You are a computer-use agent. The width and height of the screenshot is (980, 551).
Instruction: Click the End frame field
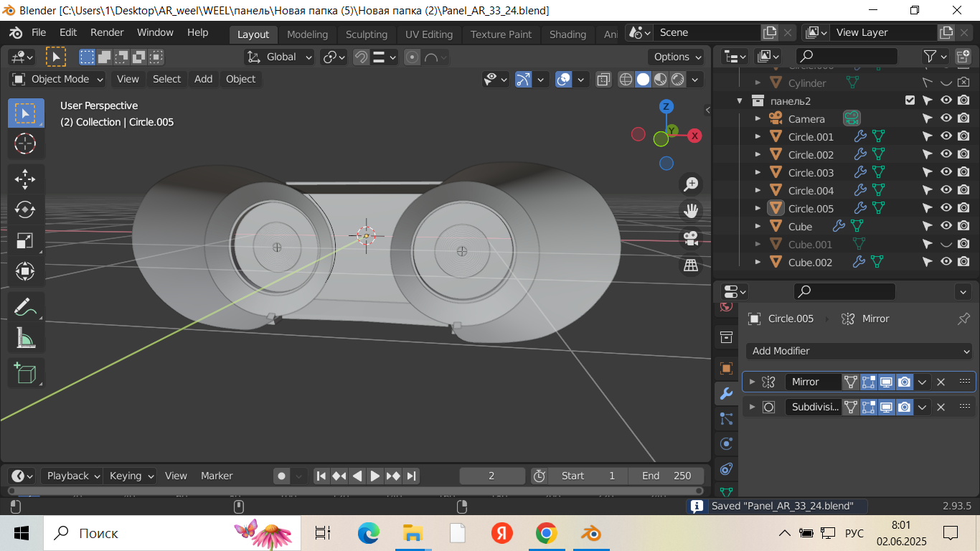tap(666, 476)
